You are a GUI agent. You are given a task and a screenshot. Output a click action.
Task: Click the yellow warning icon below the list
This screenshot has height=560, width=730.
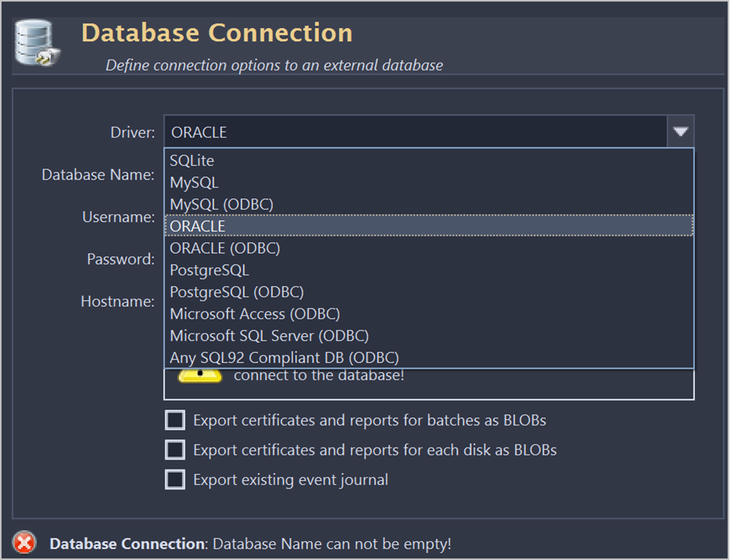pos(199,375)
